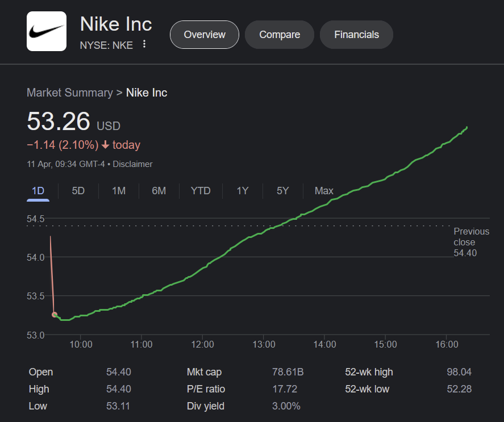Viewport: 504px width, 422px height.
Task: Open the Disclaimer link
Action: [132, 164]
